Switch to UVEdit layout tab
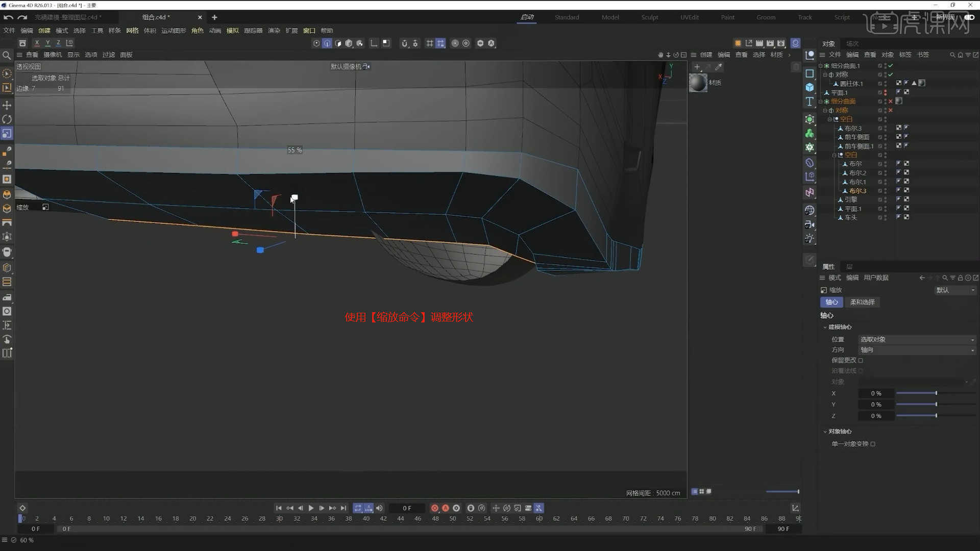Image resolution: width=980 pixels, height=551 pixels. point(690,17)
